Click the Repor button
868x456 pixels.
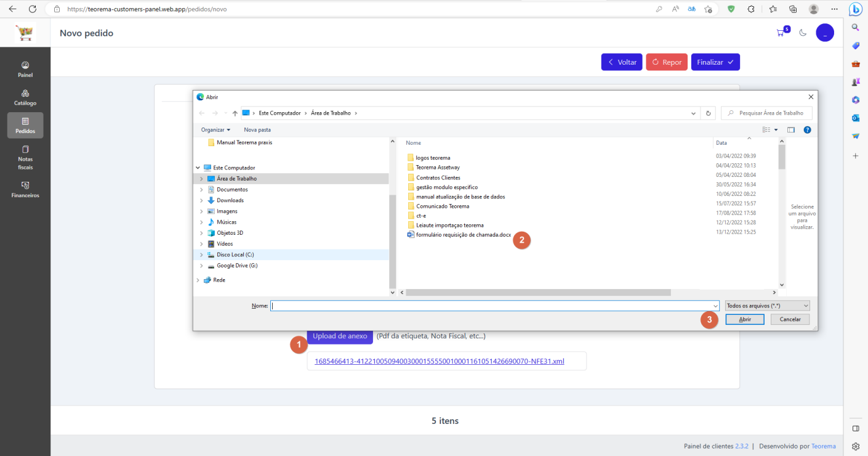(x=667, y=62)
